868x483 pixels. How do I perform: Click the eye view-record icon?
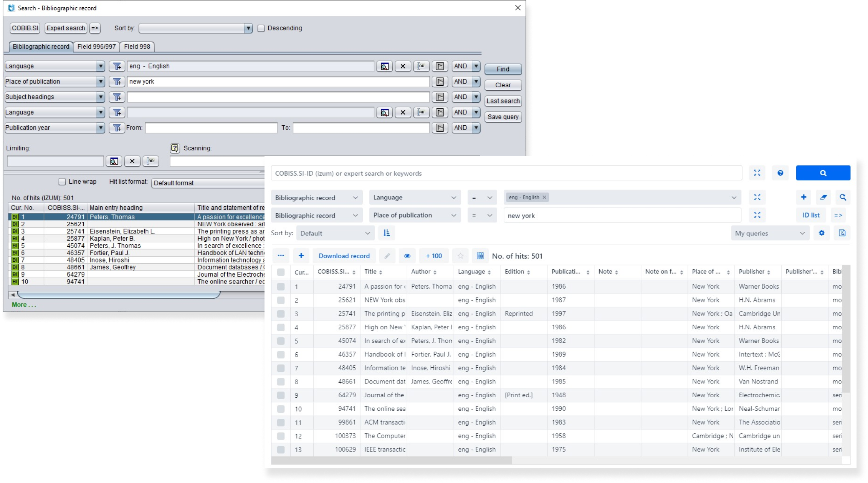click(x=407, y=256)
